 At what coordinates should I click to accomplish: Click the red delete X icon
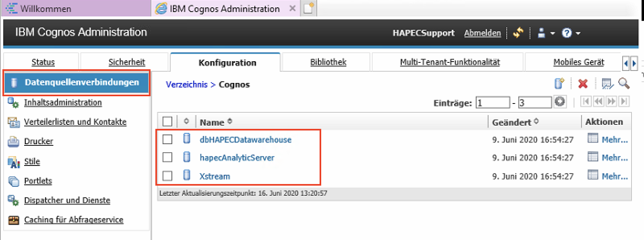[582, 84]
